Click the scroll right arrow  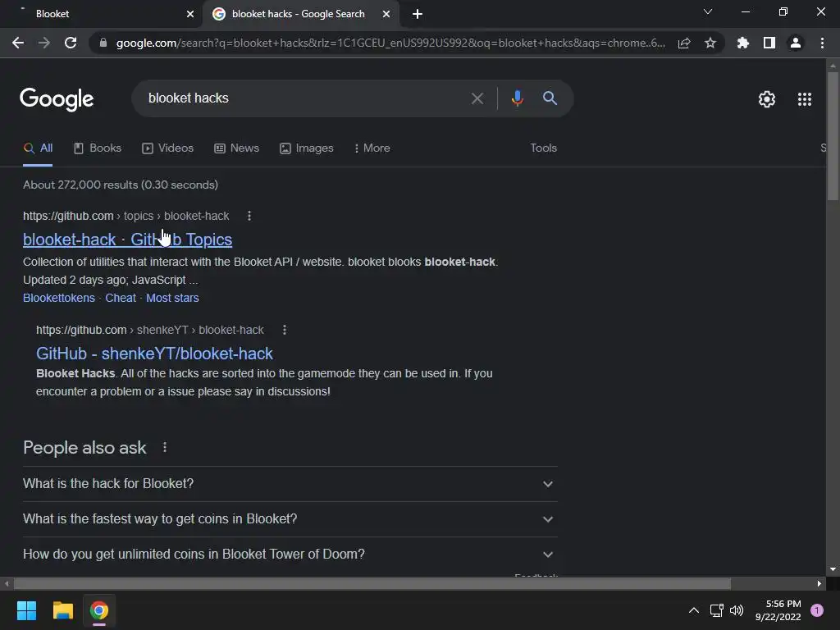819,583
